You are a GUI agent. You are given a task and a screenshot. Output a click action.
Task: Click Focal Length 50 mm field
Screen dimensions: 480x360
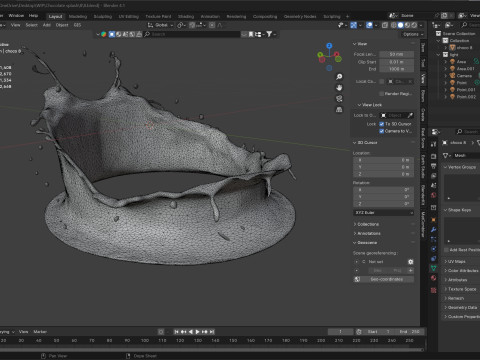click(396, 54)
